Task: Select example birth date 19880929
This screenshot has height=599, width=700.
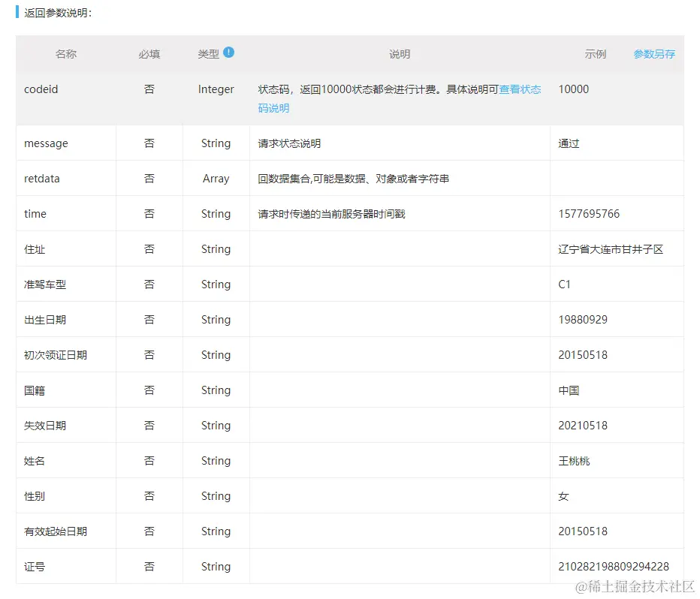Action: pyautogui.click(x=583, y=319)
